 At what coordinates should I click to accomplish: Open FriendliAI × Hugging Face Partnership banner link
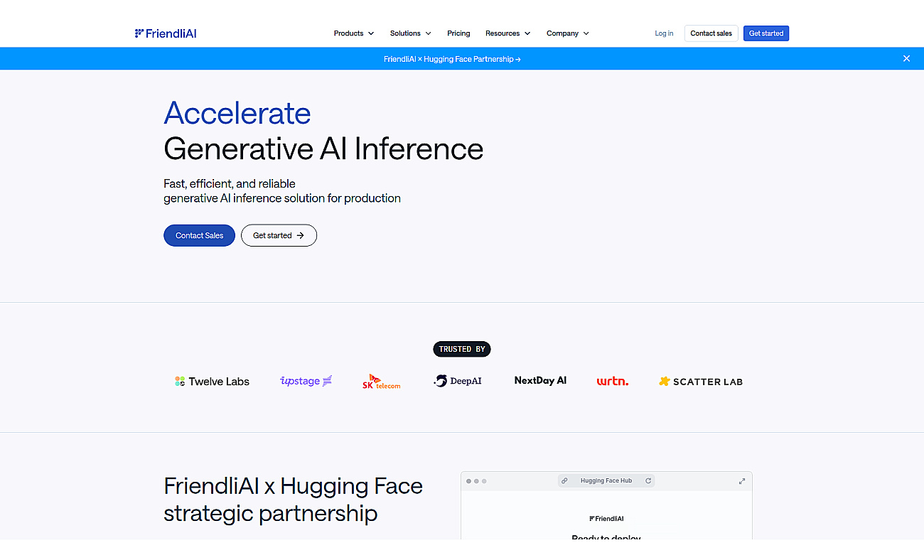[x=452, y=59]
